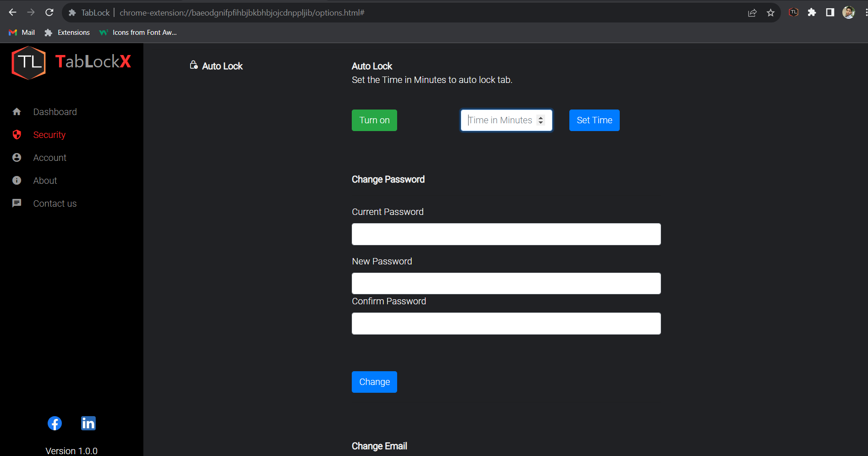Submit password change with Change button
The height and width of the screenshot is (456, 868).
374,382
